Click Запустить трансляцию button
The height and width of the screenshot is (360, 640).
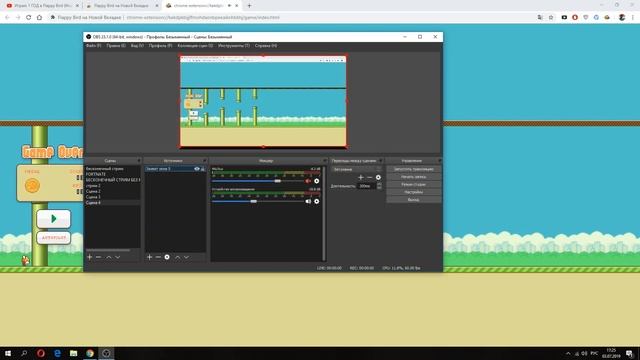413,169
